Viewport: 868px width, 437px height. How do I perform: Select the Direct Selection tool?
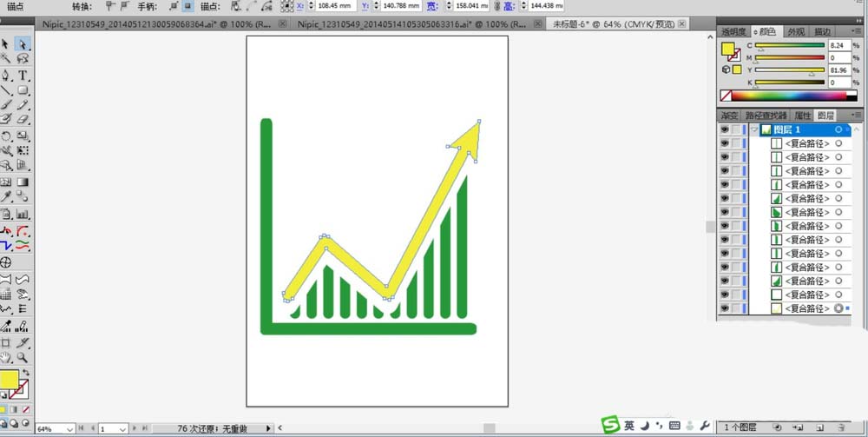pyautogui.click(x=23, y=44)
